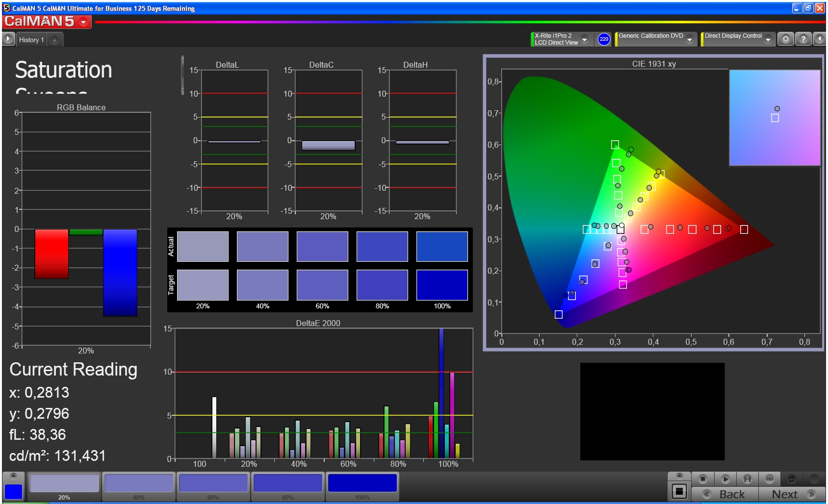The height and width of the screenshot is (504, 828).
Task: Click the RGB Balance chart title
Action: 81,107
